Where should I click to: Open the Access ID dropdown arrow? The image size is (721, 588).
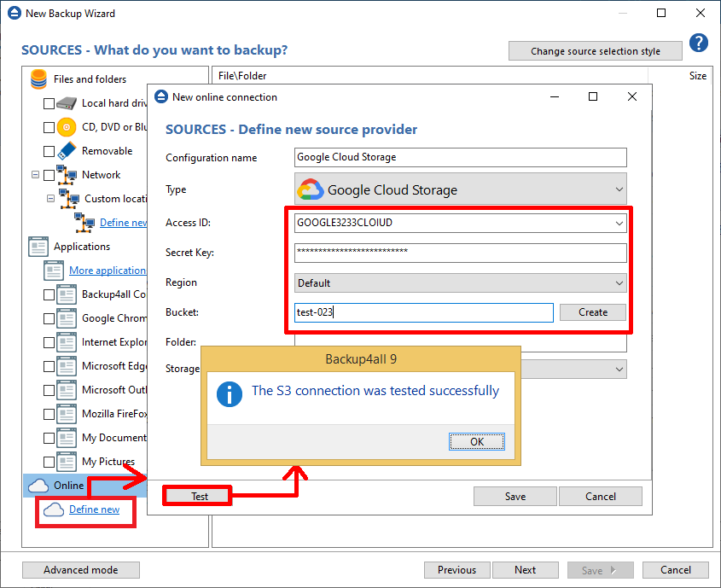point(619,223)
